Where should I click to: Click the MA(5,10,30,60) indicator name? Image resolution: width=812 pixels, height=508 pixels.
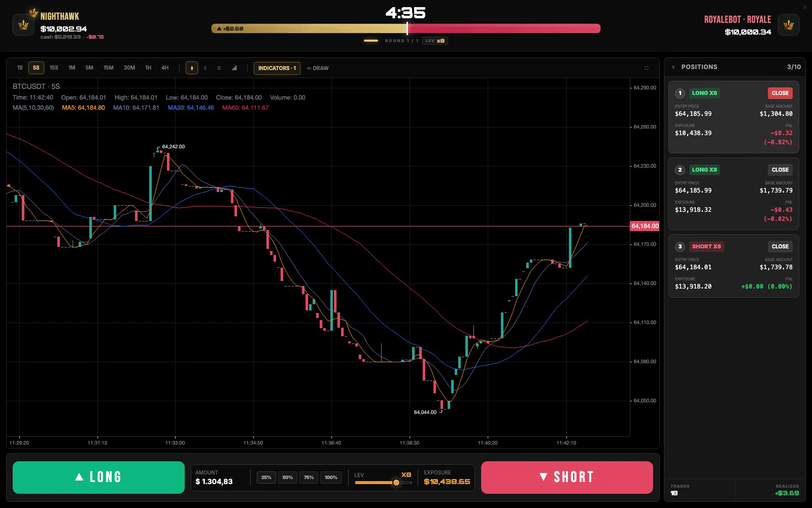(x=33, y=108)
